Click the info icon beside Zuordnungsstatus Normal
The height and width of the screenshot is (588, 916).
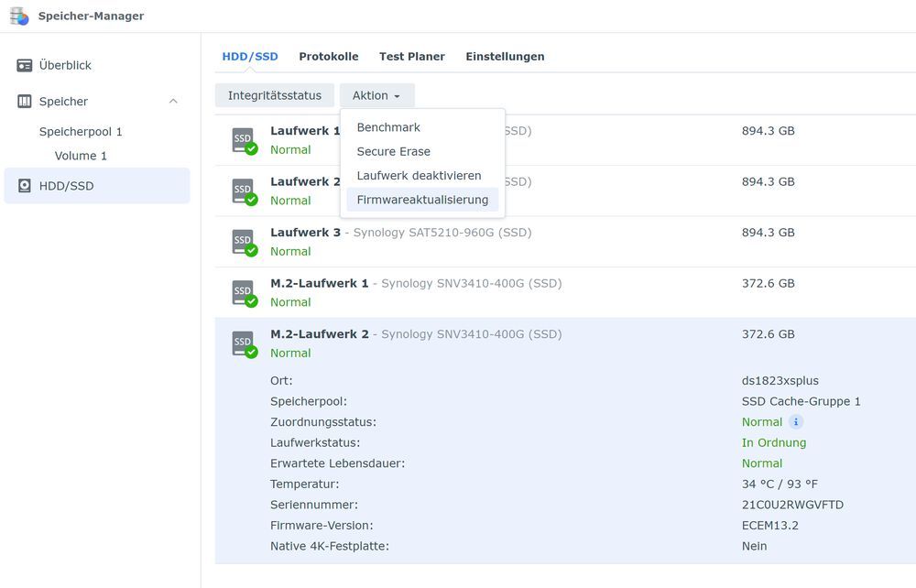(796, 421)
